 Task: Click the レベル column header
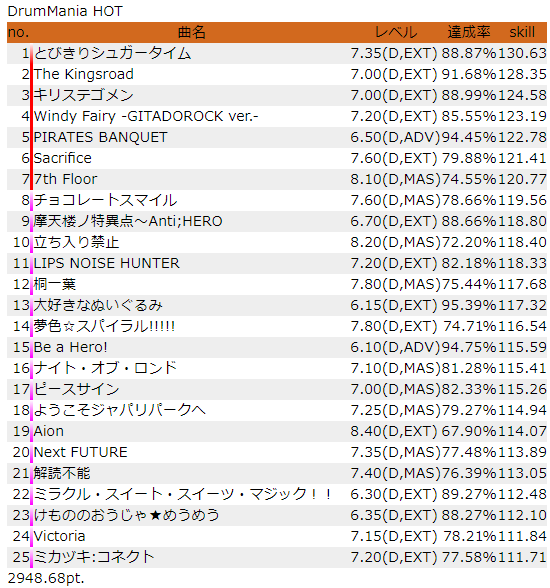click(396, 32)
